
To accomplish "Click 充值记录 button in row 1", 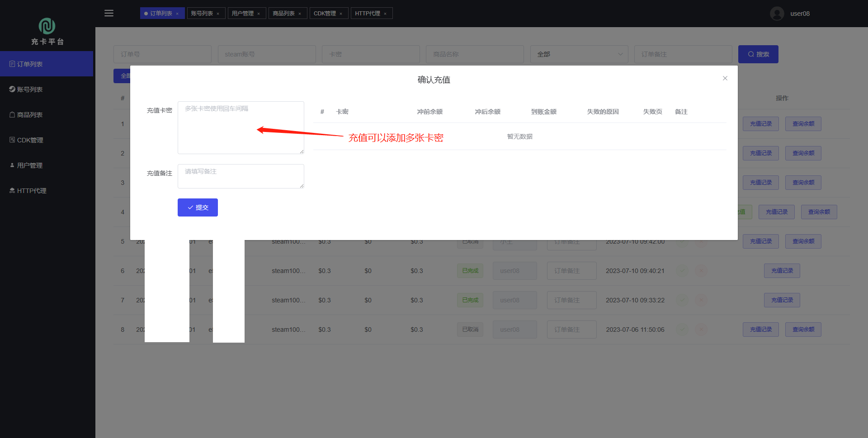I will tap(761, 124).
